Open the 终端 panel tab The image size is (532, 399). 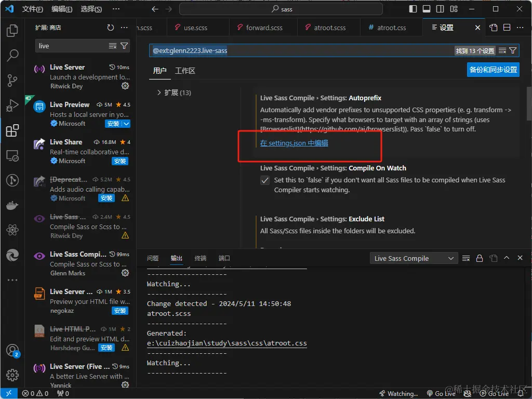click(x=200, y=258)
